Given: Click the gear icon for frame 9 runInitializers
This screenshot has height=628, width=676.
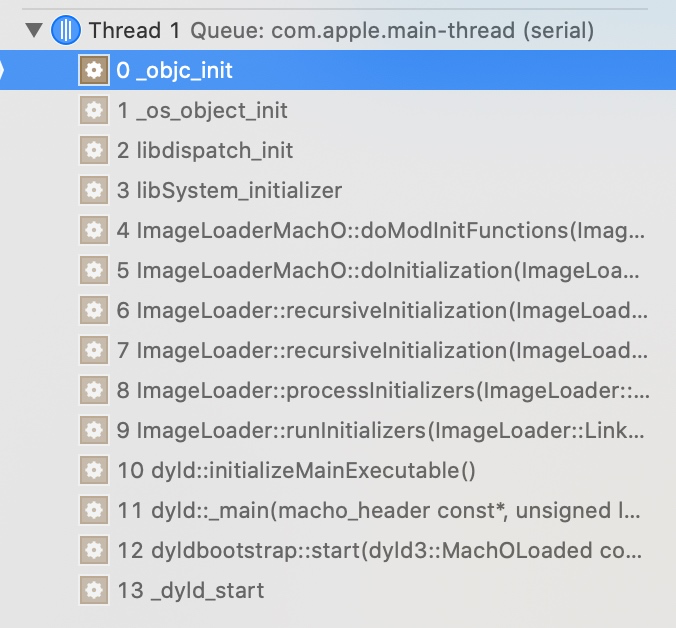Looking at the screenshot, I should [x=94, y=430].
